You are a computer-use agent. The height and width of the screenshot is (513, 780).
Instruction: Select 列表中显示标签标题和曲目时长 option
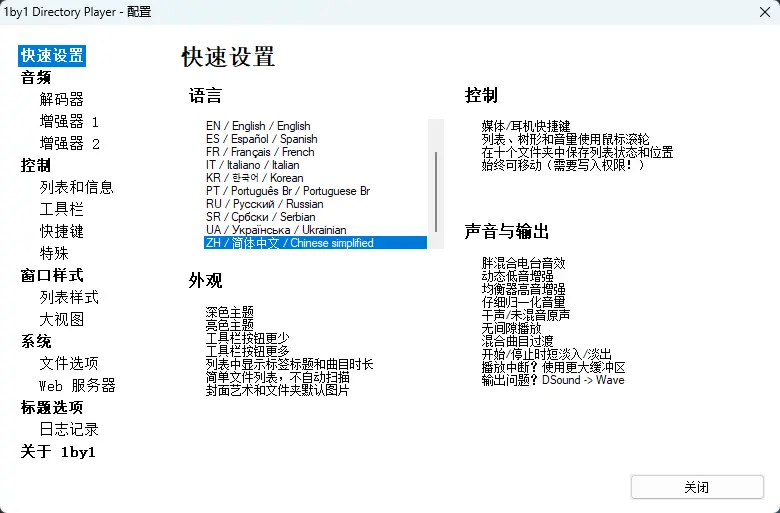(290, 364)
